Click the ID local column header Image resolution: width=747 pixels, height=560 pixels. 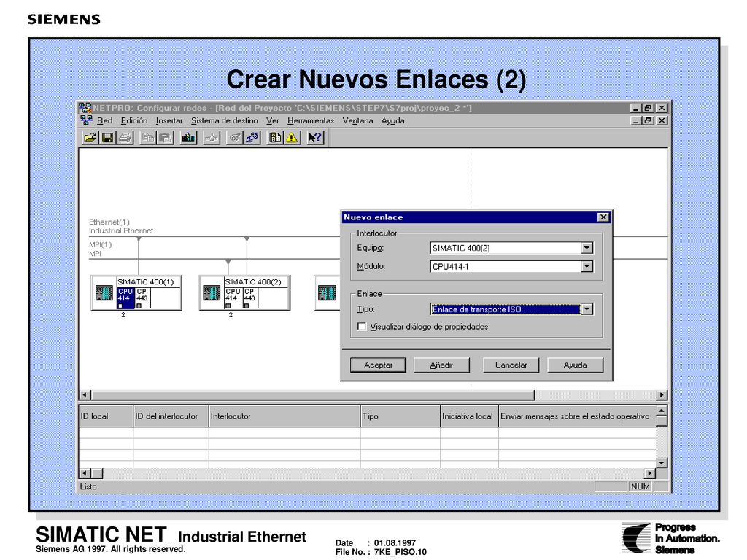[106, 416]
